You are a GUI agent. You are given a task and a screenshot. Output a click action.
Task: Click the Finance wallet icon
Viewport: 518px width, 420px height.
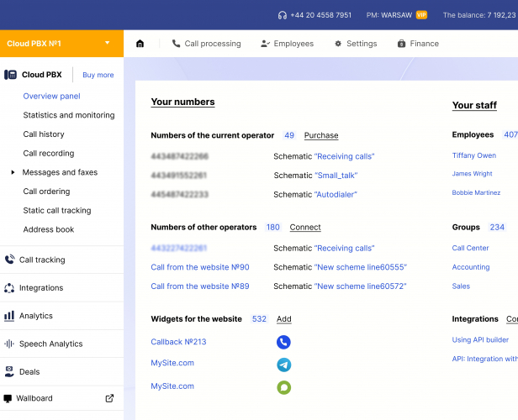(401, 44)
